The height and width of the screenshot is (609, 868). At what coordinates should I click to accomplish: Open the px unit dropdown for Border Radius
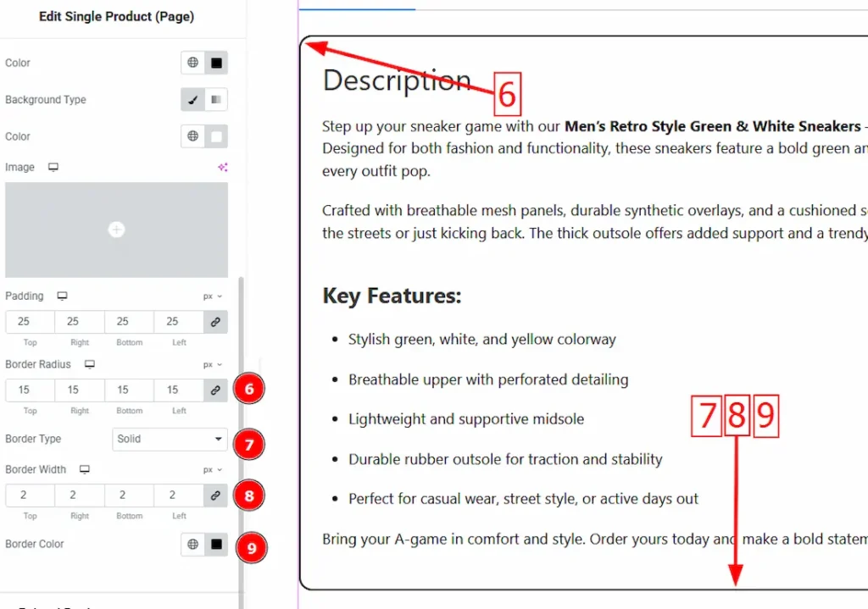pyautogui.click(x=212, y=364)
